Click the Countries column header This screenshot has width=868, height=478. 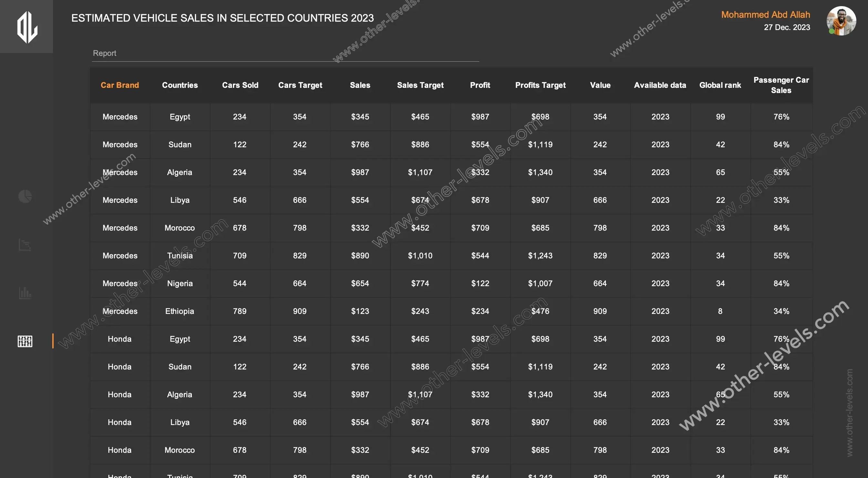(x=180, y=85)
